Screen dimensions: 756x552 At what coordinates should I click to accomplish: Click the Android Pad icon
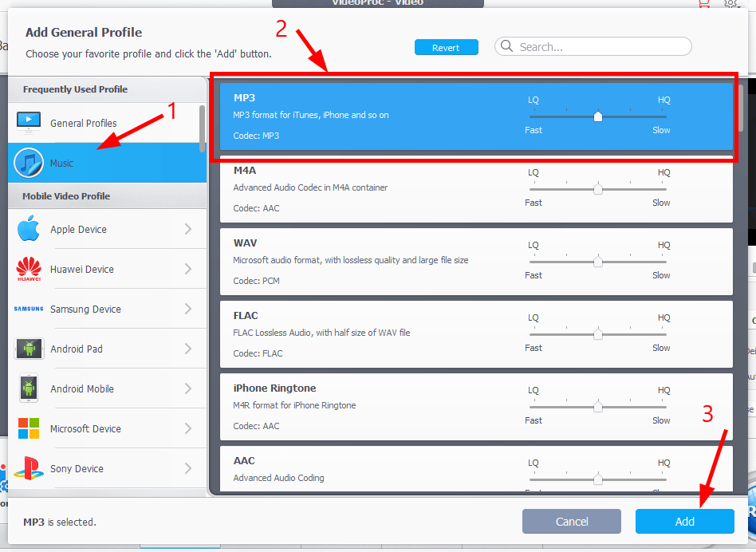(29, 349)
